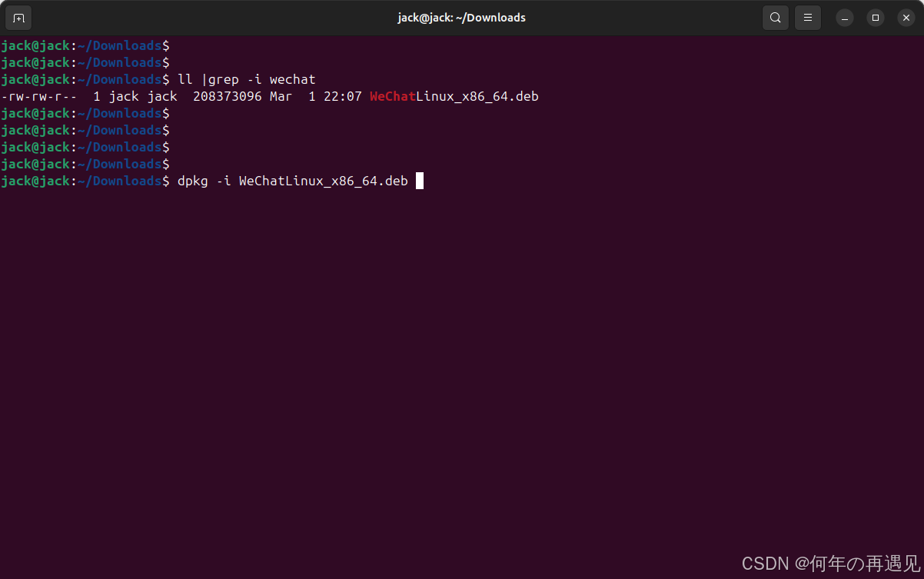This screenshot has height=579, width=924.
Task: Open the hamburger menu
Action: (808, 18)
